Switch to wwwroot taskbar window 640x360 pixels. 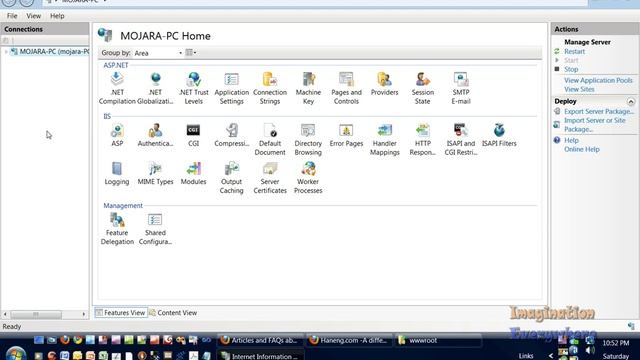pyautogui.click(x=438, y=340)
